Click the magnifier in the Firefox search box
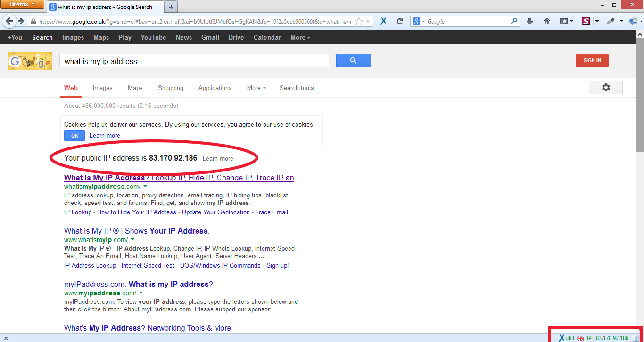 (x=514, y=21)
